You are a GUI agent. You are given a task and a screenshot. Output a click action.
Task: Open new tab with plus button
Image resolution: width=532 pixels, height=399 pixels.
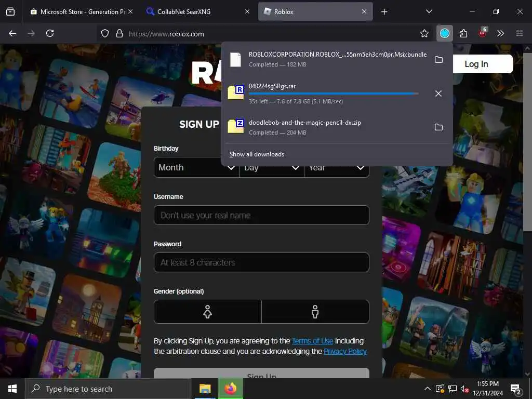coord(384,12)
